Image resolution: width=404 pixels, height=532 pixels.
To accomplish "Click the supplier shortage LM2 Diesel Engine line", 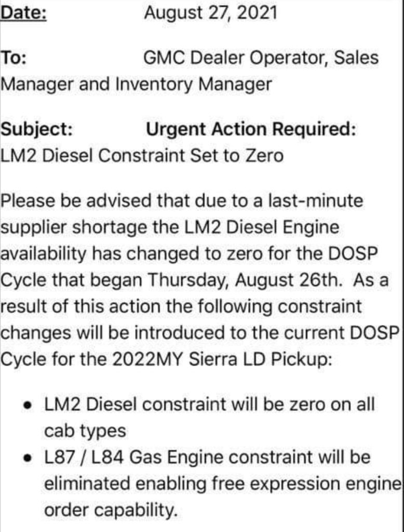I will click(170, 227).
